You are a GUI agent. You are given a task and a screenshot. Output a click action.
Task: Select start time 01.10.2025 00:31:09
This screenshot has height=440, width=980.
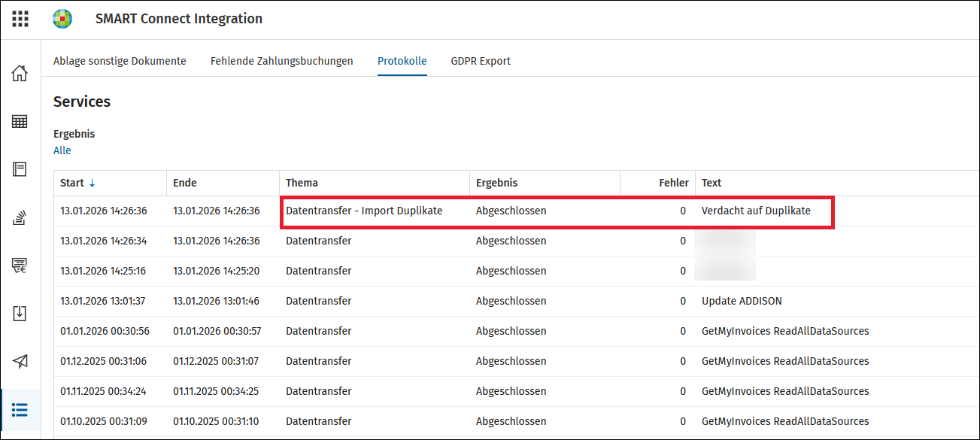coord(104,422)
